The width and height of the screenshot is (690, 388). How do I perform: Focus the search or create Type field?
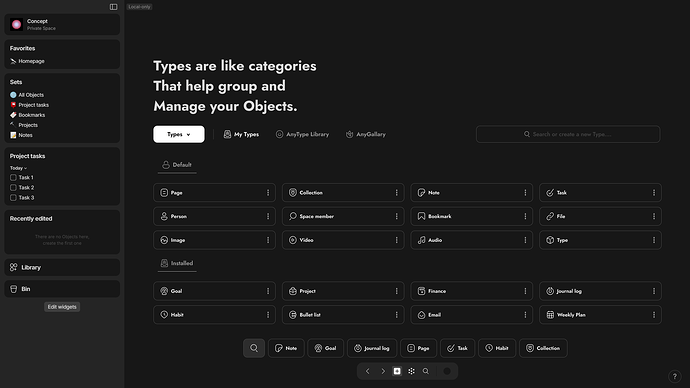click(x=568, y=134)
